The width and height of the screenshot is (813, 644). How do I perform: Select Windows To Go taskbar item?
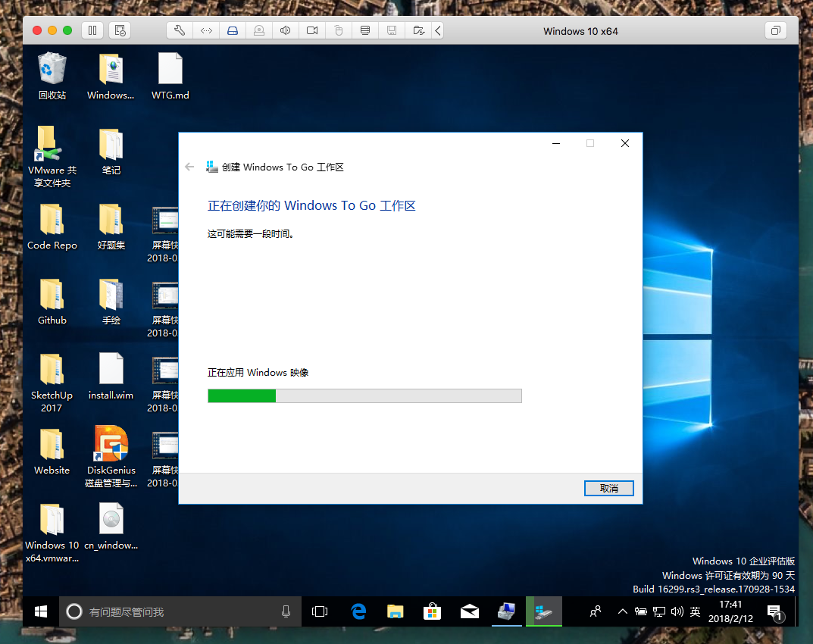(544, 611)
